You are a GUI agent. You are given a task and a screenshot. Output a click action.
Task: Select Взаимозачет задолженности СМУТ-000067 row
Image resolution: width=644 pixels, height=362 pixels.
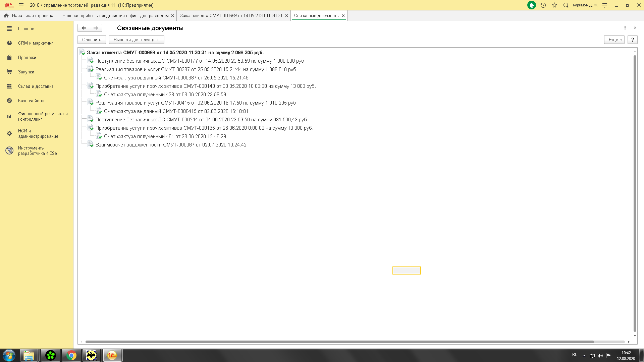tap(171, 145)
